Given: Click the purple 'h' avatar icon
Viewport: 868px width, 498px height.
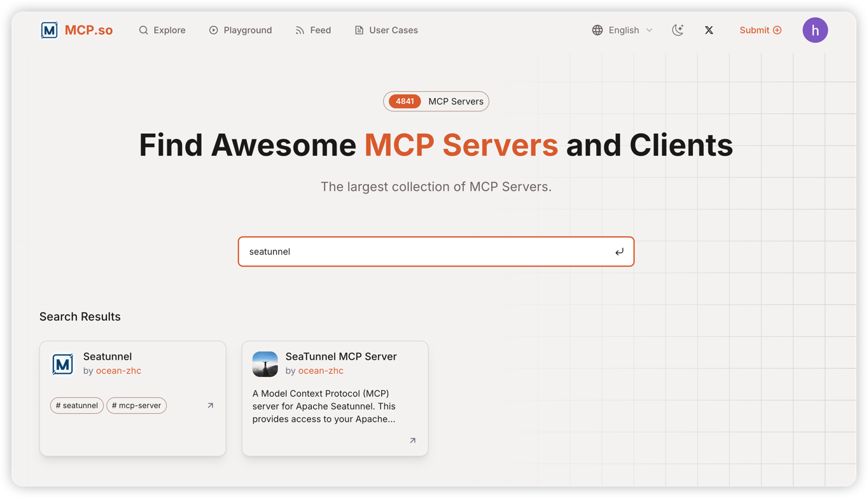Looking at the screenshot, I should pos(815,30).
